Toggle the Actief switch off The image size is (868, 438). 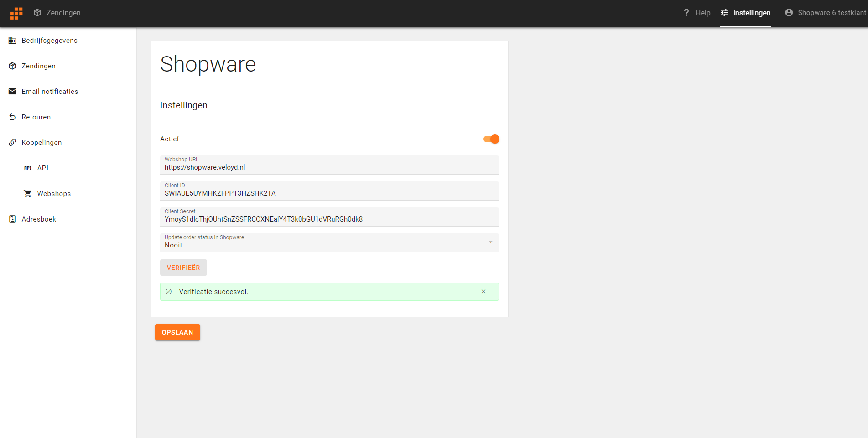pos(491,139)
